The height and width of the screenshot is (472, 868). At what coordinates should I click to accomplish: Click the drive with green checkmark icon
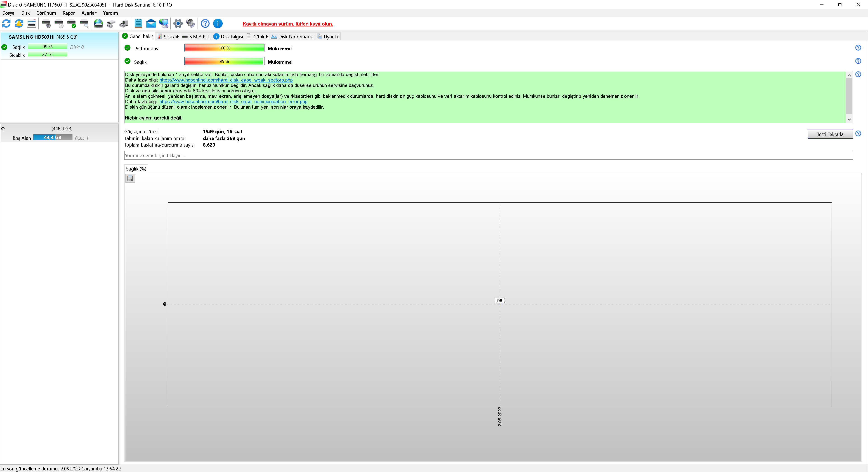point(71,23)
